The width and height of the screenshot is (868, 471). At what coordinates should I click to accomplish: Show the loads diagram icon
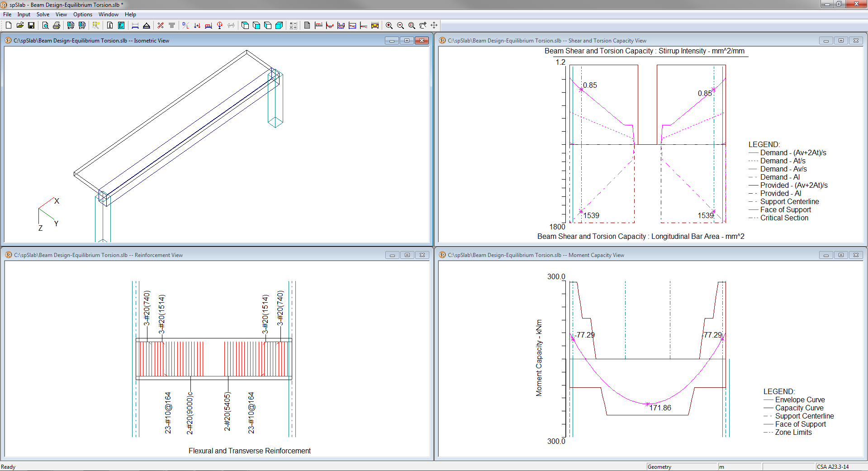pyautogui.click(x=318, y=25)
